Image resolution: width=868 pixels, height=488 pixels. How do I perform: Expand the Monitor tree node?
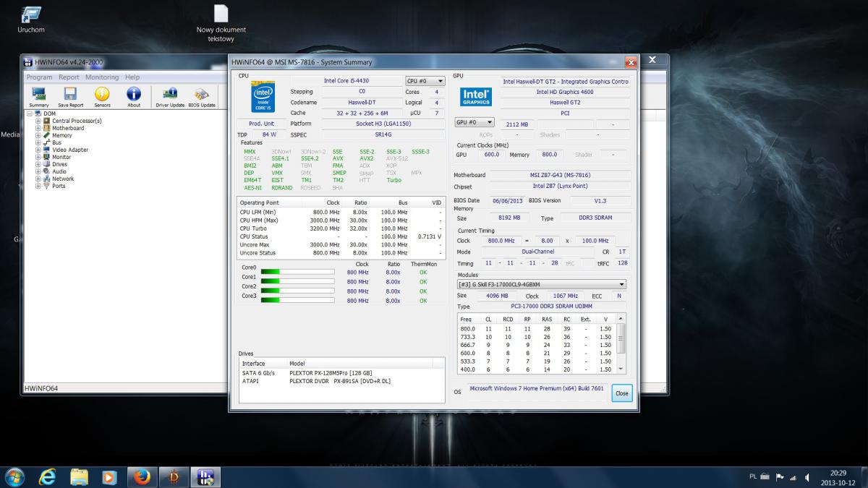38,157
